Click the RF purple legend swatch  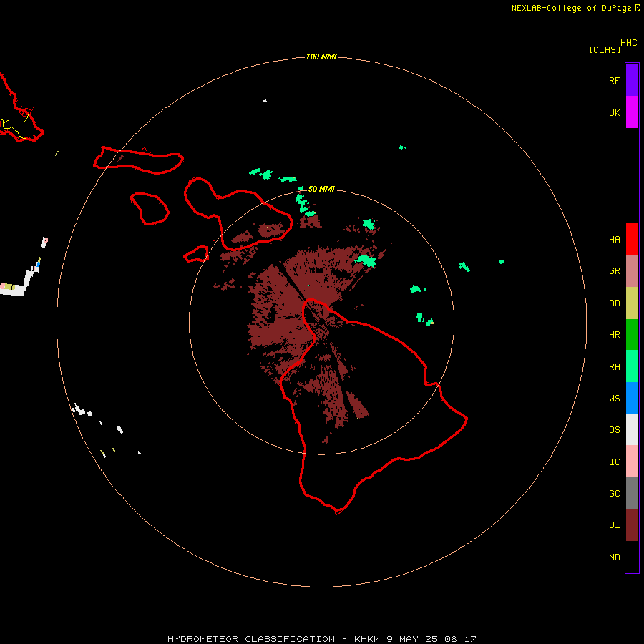[x=632, y=80]
